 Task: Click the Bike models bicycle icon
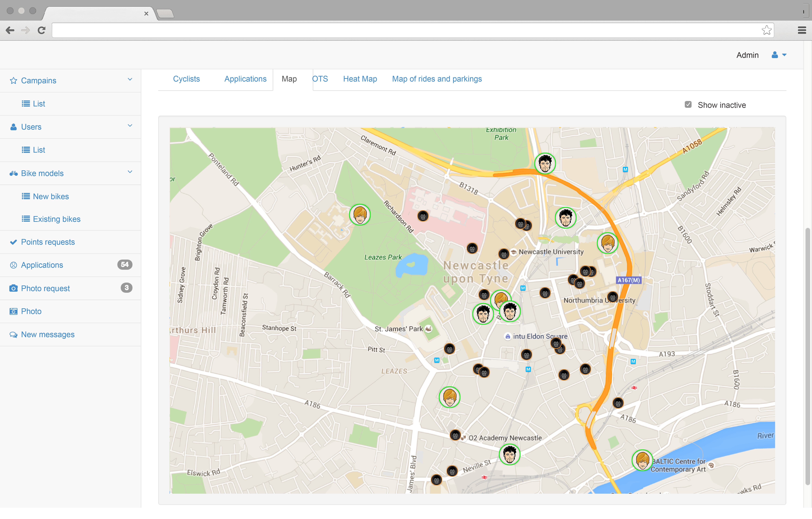point(14,173)
